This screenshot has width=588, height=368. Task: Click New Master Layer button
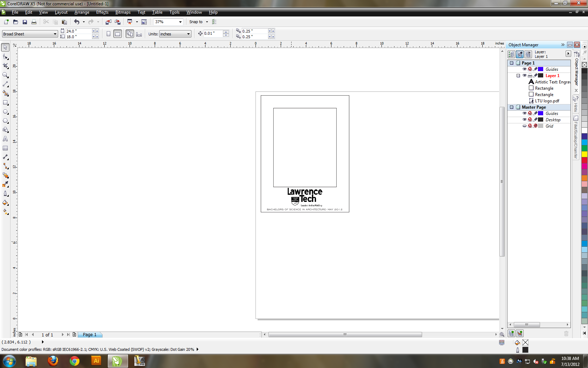click(x=520, y=333)
